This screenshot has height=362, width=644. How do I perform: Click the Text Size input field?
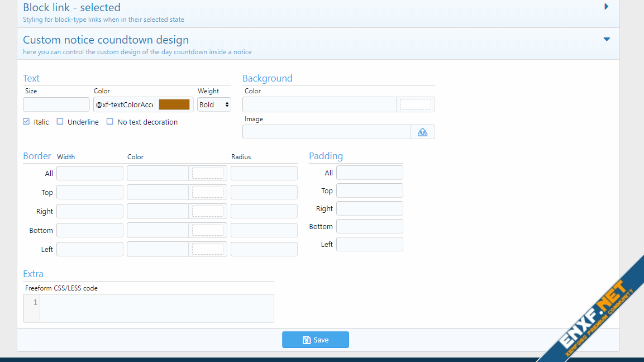56,104
